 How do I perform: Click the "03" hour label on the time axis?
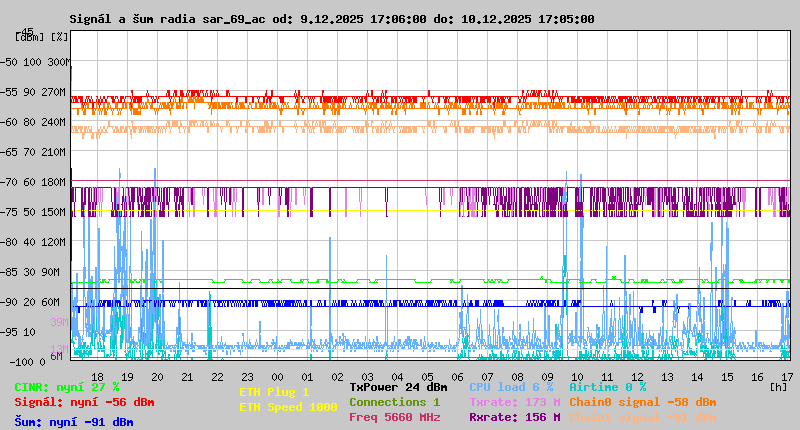(x=367, y=377)
